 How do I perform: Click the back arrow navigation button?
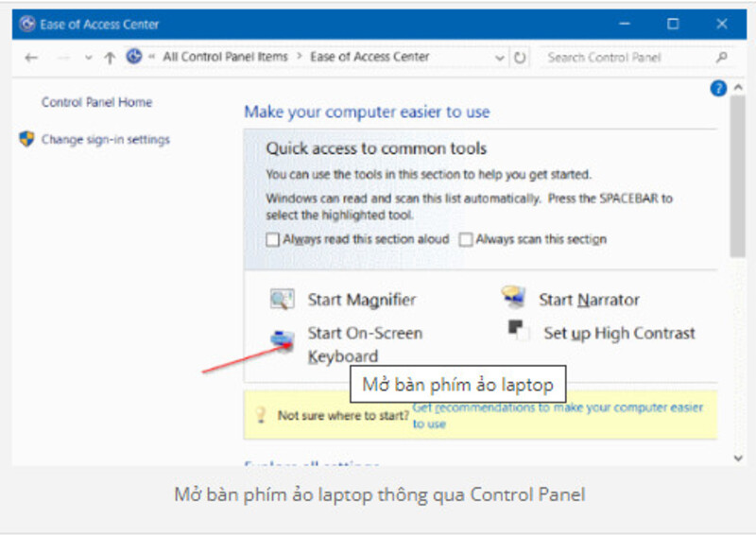(31, 58)
